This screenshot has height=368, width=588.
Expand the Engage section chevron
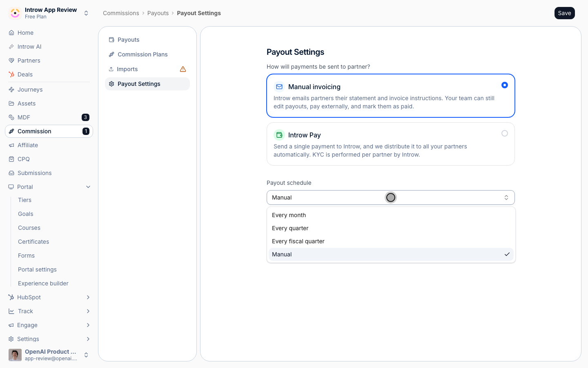tap(88, 325)
